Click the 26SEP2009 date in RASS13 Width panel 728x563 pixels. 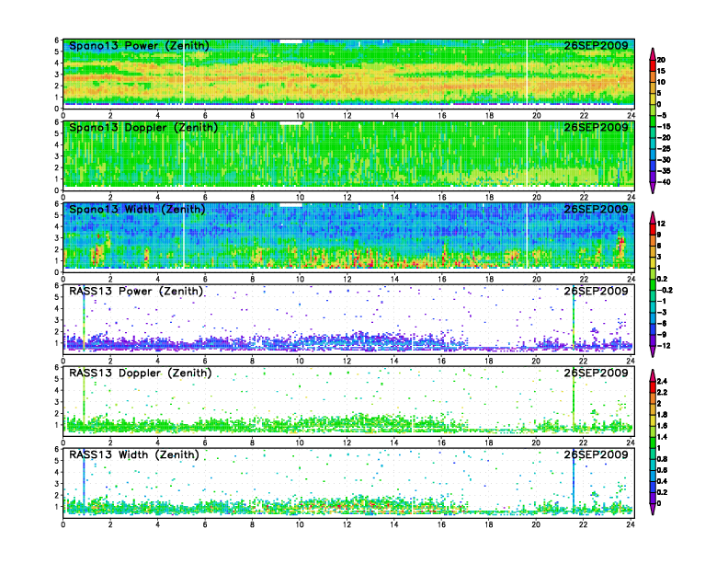[x=597, y=454]
